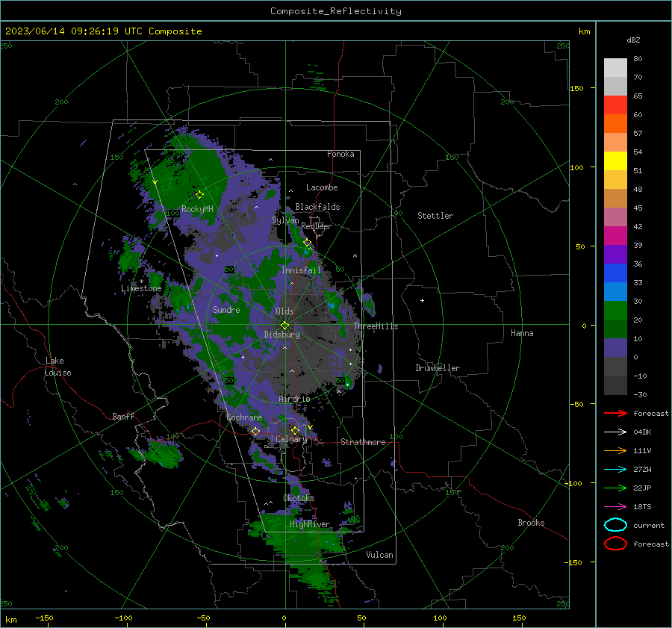Select the 30 dBZ green color swatch
The height and width of the screenshot is (628, 672).
tap(615, 310)
